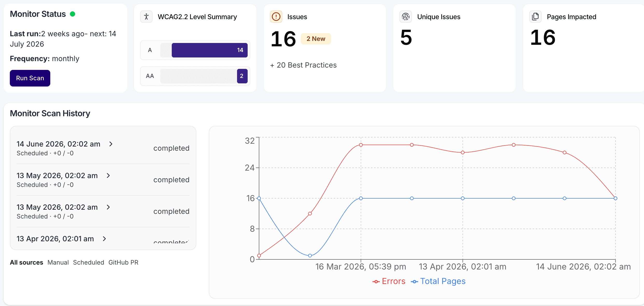Click the '16 Mar 2026, 05:39 pm' axis label

tap(361, 267)
